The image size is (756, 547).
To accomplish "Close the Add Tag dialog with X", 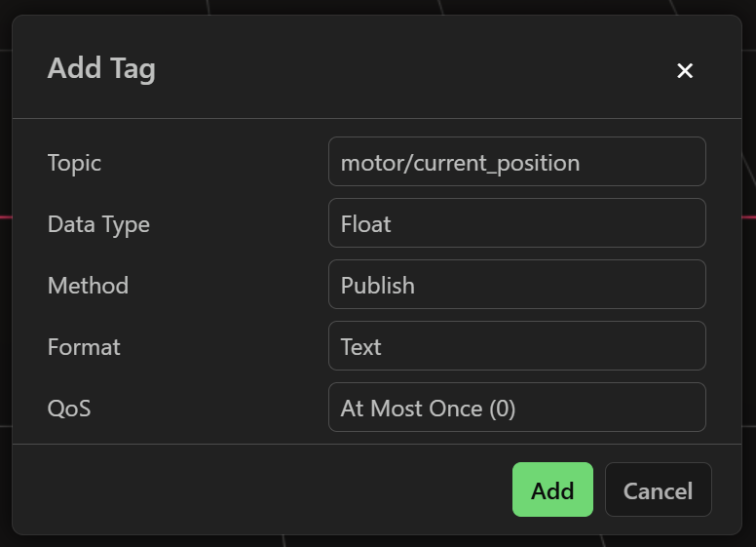I will 685,70.
